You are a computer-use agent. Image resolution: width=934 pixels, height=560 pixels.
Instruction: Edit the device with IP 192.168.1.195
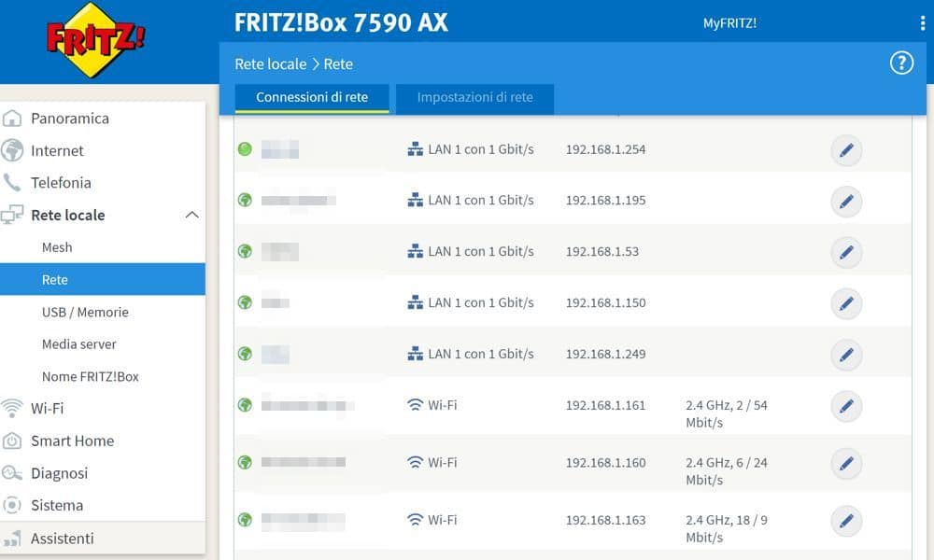[846, 202]
